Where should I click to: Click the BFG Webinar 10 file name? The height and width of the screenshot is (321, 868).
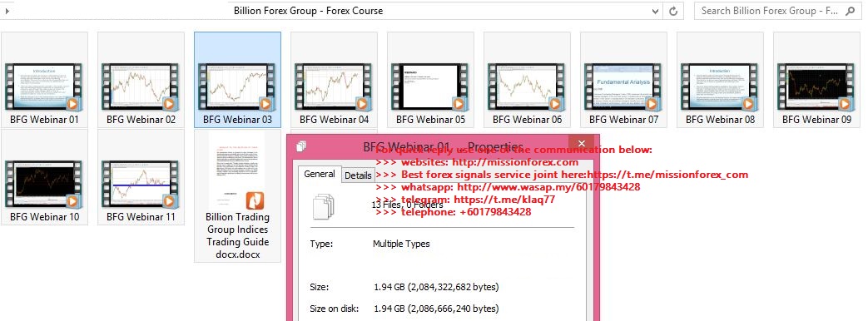(x=44, y=217)
